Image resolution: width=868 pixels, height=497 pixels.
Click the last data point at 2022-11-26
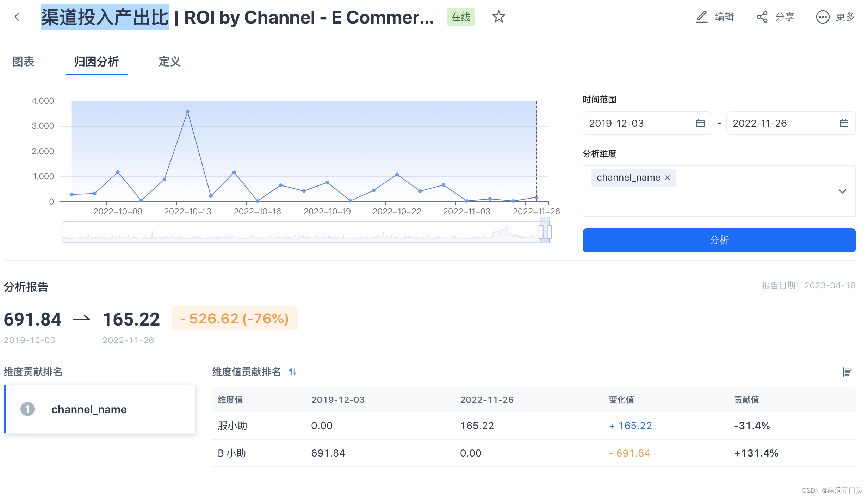coord(537,197)
